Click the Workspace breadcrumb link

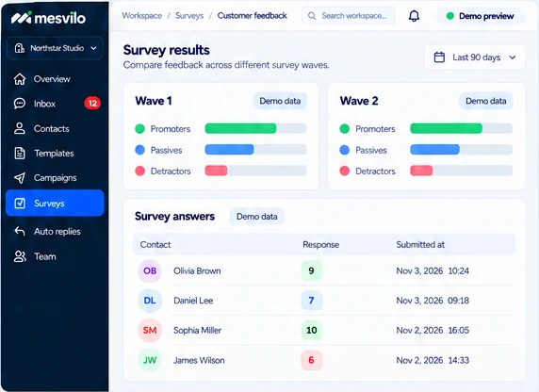tap(142, 16)
